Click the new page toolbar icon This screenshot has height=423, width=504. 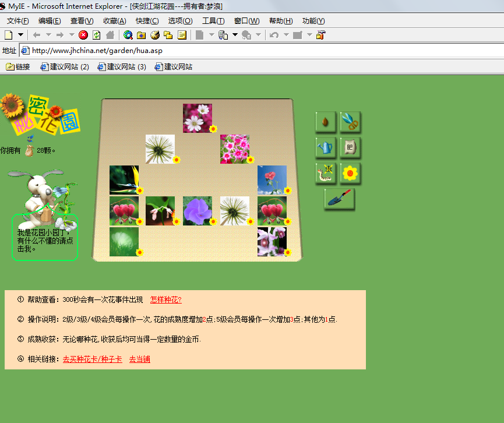(9, 35)
